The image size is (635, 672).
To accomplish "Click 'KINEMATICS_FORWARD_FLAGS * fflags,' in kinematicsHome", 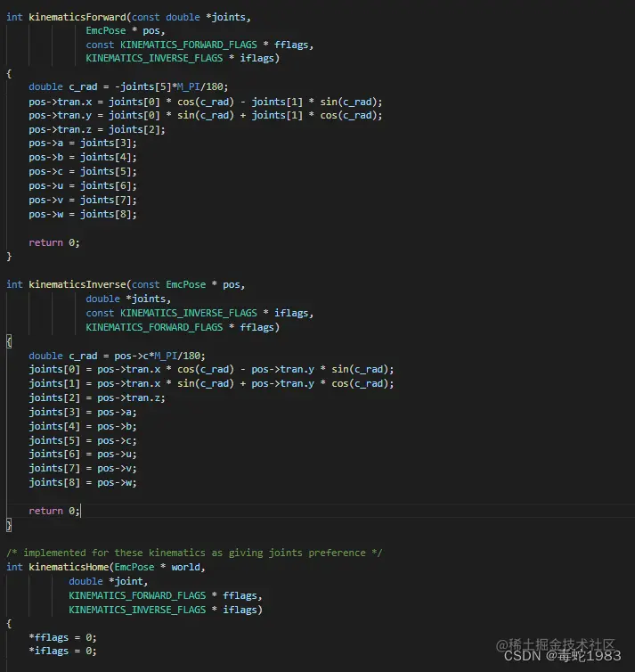I will (x=166, y=595).
